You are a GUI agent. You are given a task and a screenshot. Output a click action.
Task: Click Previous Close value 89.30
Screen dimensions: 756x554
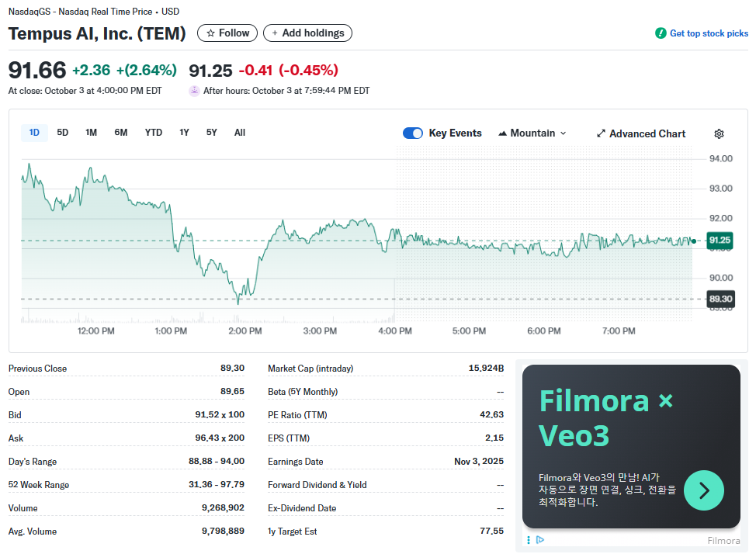click(232, 368)
